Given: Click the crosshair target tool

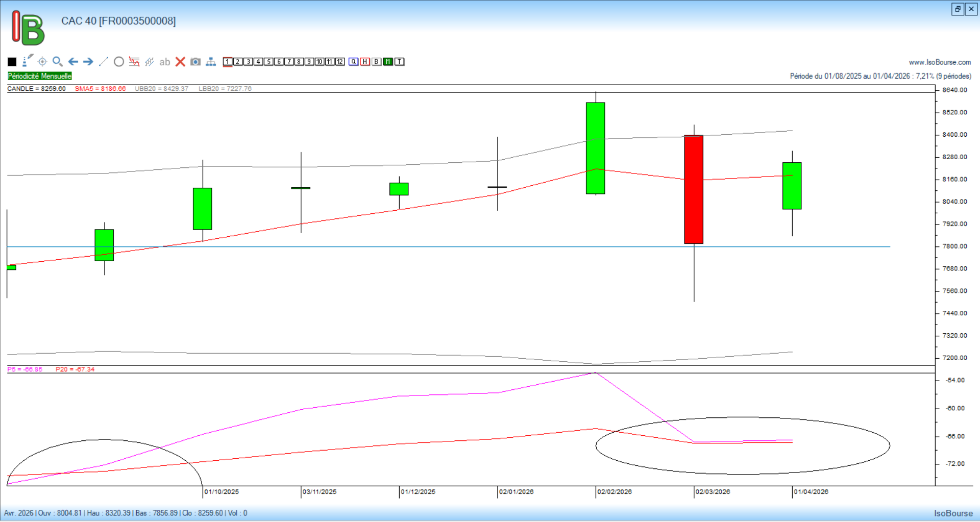Looking at the screenshot, I should (42, 62).
